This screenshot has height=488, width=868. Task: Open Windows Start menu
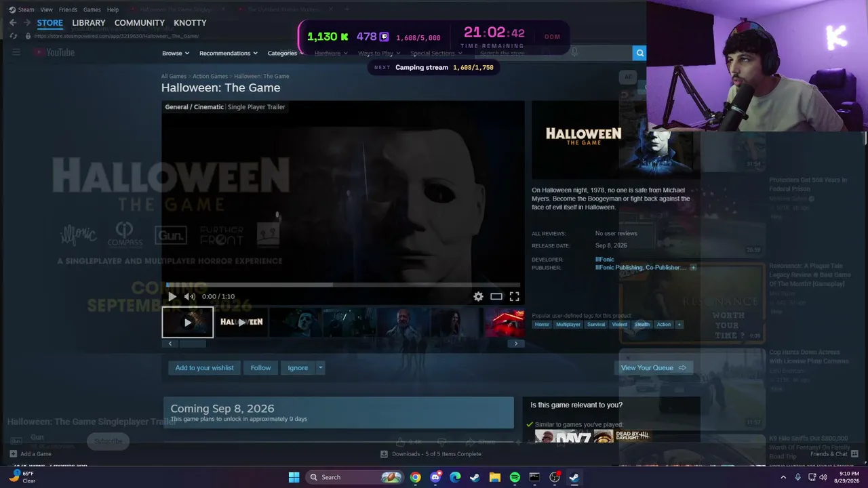point(294,477)
